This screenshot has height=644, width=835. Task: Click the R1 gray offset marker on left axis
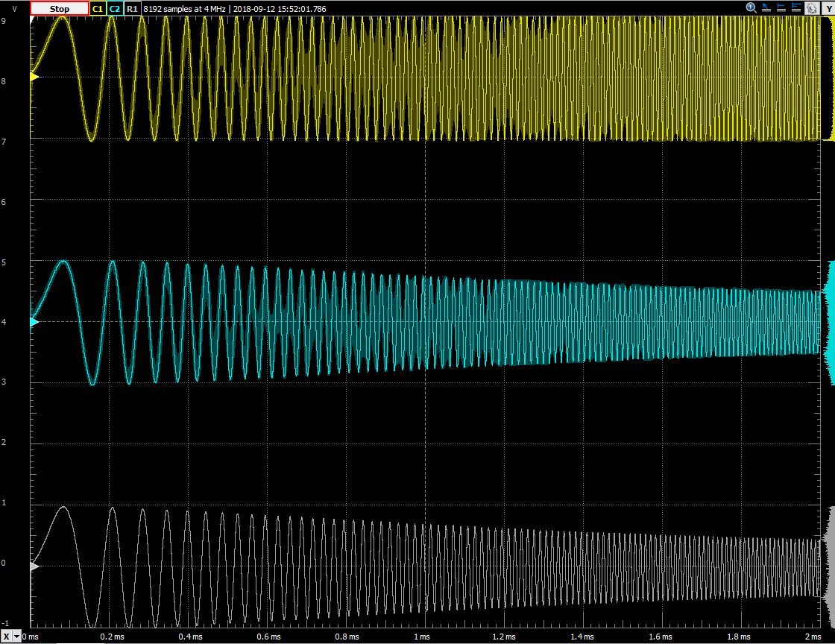pyautogui.click(x=34, y=566)
